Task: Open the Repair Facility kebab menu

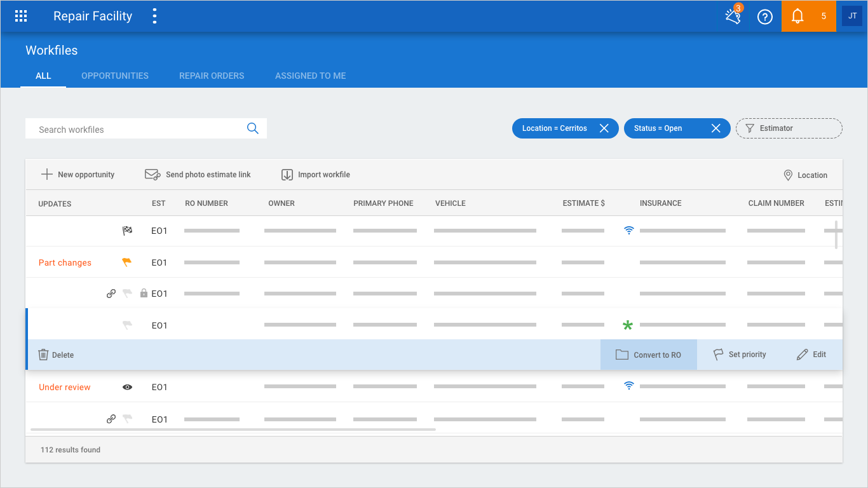Action: (154, 17)
